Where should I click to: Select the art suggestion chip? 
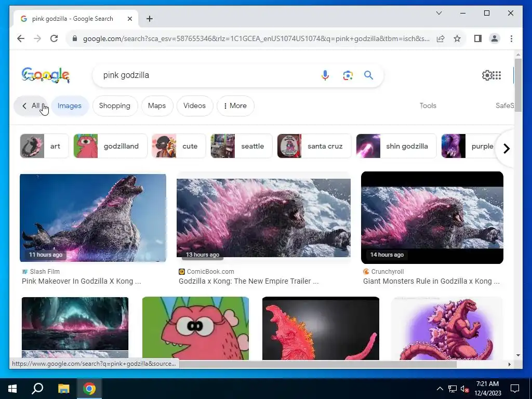45,146
